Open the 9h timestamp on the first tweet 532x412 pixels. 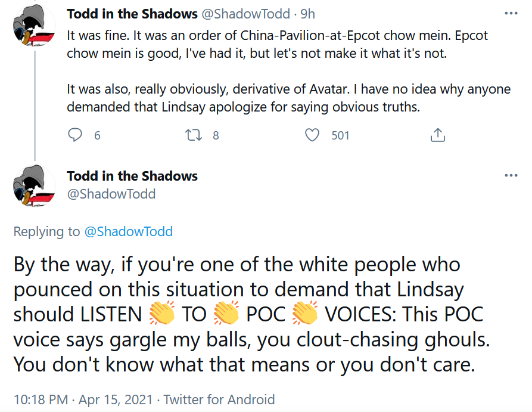308,14
